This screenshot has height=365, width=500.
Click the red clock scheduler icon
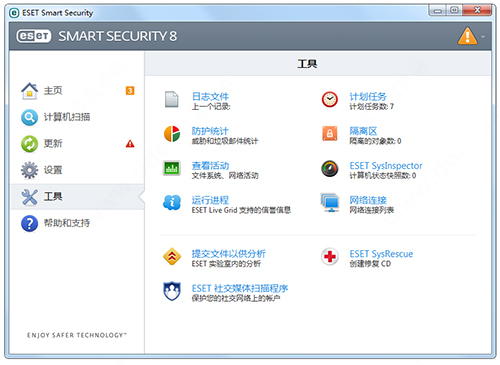point(329,99)
